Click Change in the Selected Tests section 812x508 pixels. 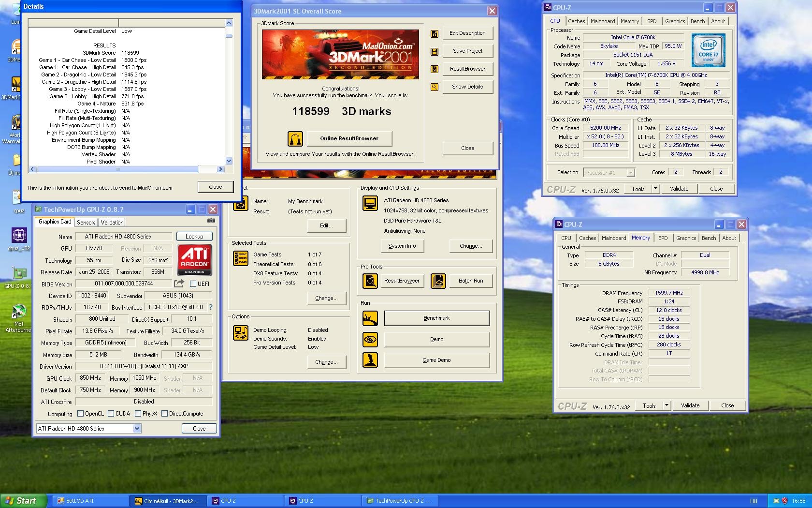327,298
